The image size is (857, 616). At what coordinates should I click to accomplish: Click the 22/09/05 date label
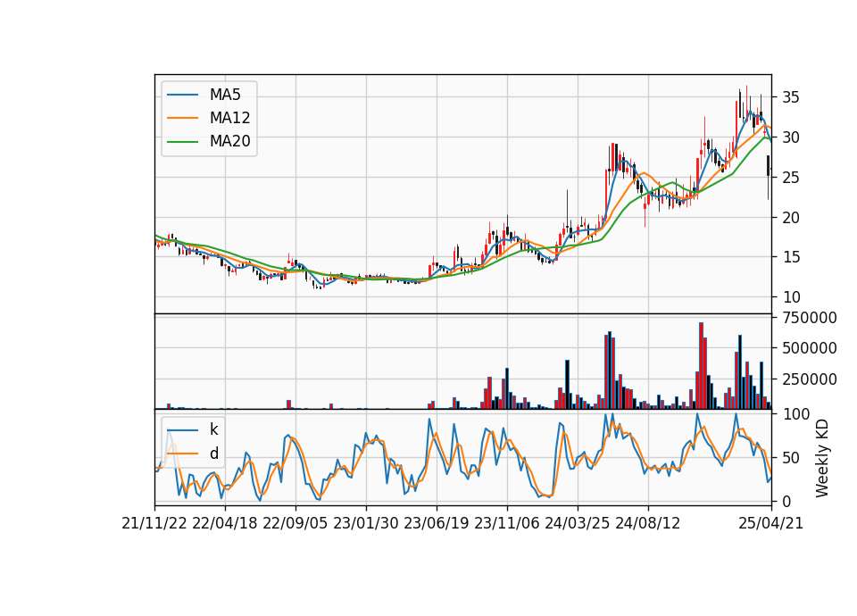coord(295,524)
